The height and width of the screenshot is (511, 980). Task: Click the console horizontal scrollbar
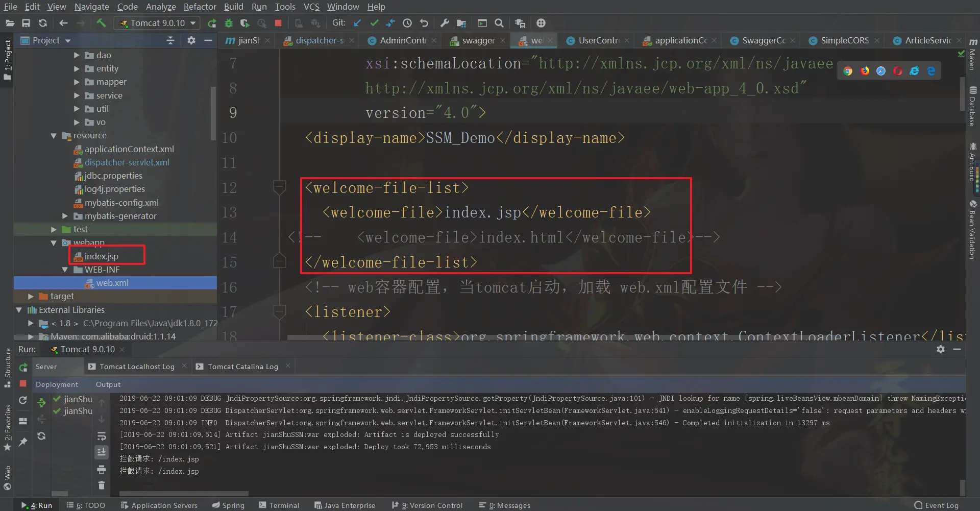coord(184,494)
